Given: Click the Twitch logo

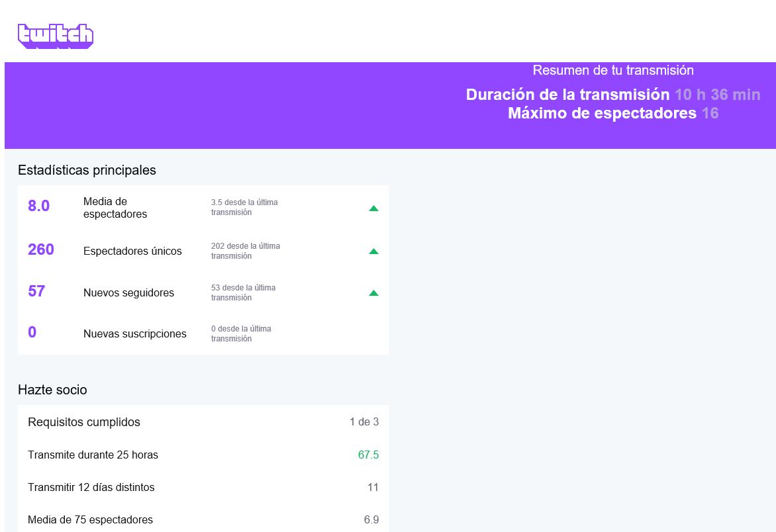Looking at the screenshot, I should [56, 36].
